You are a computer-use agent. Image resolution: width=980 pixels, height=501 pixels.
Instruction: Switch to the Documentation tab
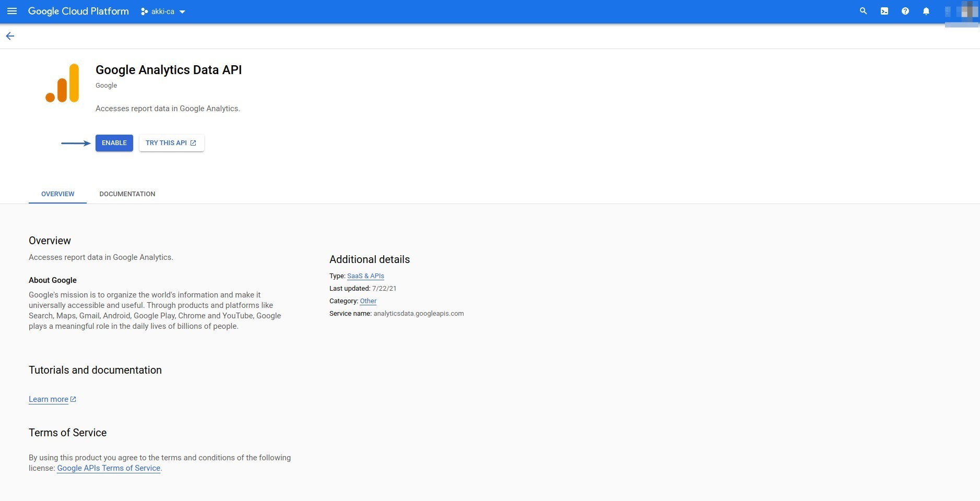point(127,194)
